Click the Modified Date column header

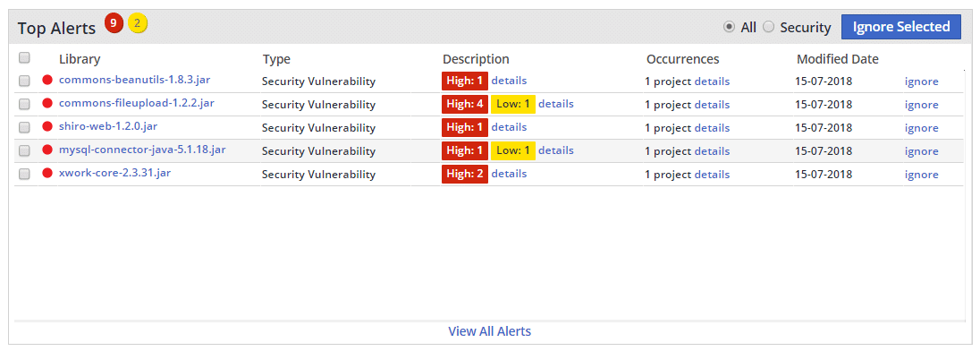click(838, 59)
